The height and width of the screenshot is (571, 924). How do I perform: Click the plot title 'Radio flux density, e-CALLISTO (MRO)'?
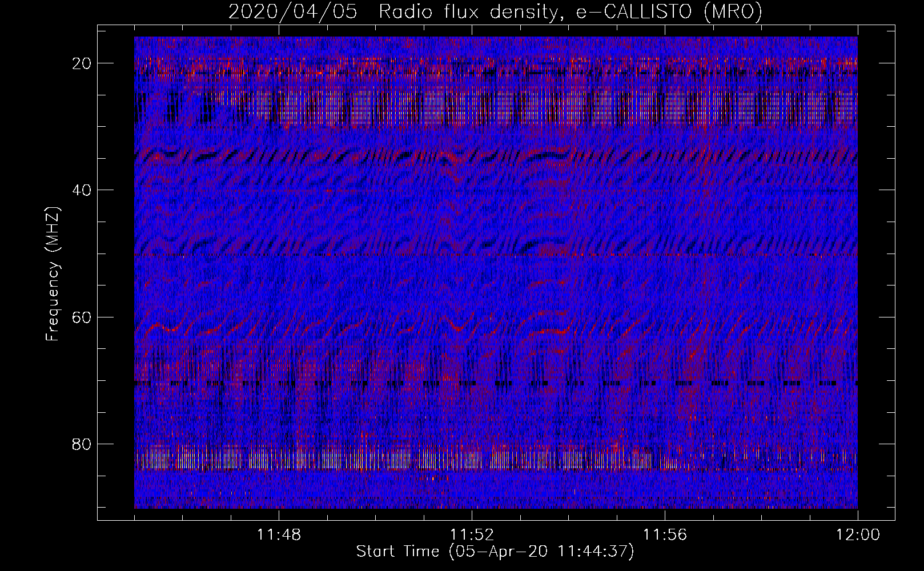point(571,11)
